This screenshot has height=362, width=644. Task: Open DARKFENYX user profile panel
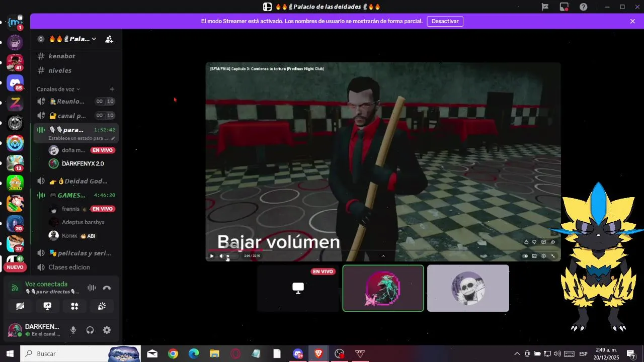pyautogui.click(x=34, y=330)
